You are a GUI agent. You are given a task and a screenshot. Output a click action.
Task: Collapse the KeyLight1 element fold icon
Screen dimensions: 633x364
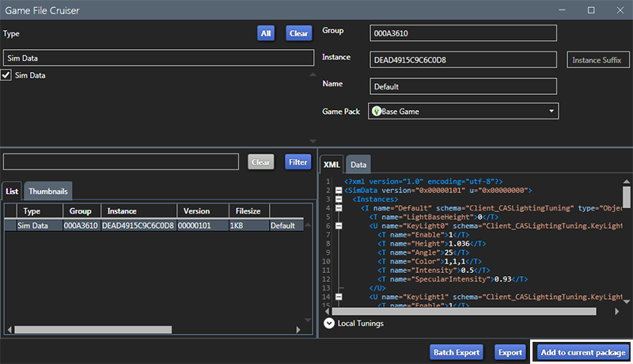(x=339, y=297)
